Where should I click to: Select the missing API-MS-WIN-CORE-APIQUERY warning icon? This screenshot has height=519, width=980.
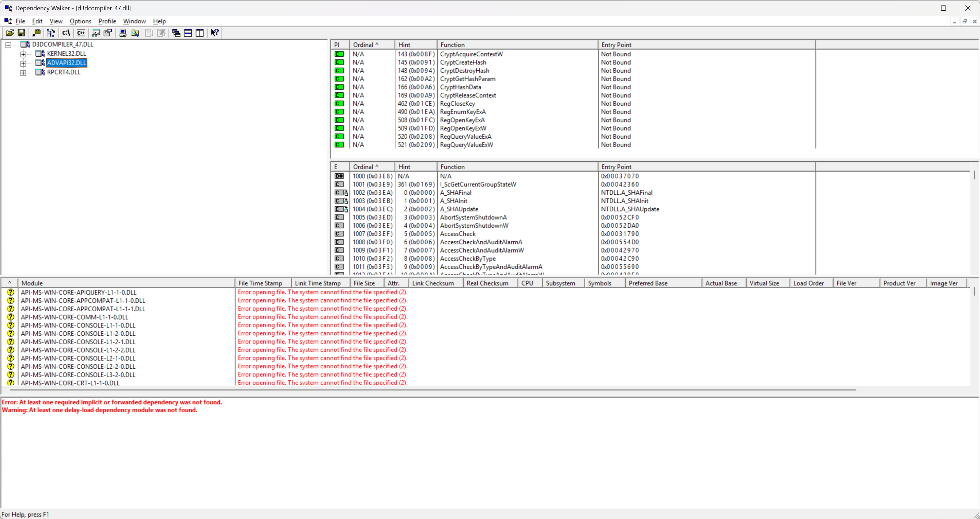(11, 292)
